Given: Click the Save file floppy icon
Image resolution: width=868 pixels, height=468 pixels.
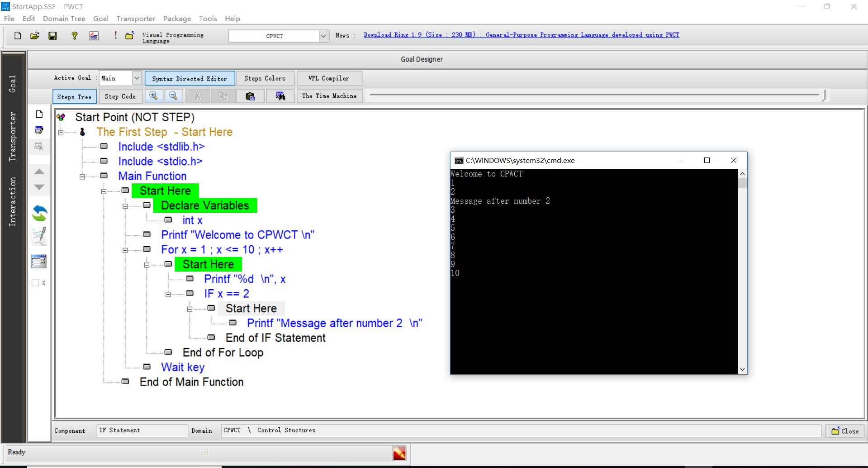Looking at the screenshot, I should (53, 36).
